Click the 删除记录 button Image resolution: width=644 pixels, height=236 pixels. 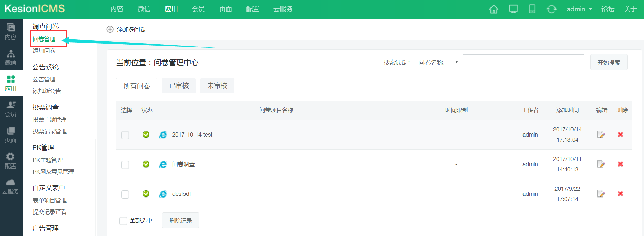180,221
